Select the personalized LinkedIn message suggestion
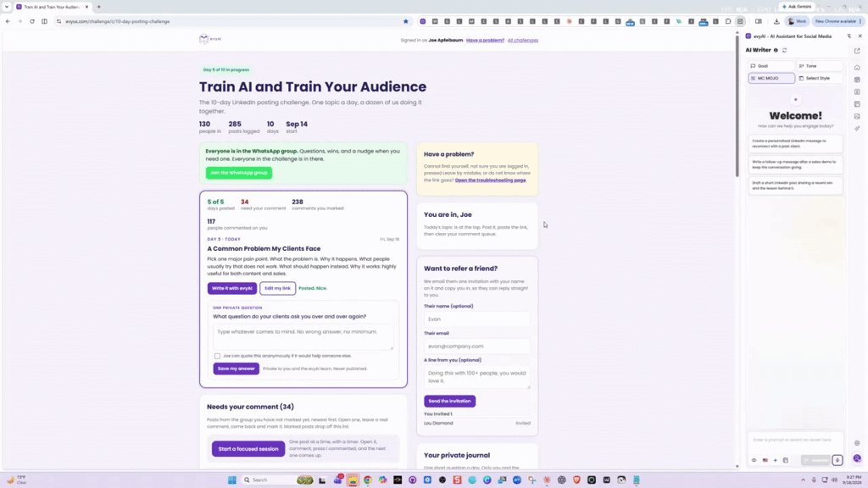868x488 pixels. (795, 143)
